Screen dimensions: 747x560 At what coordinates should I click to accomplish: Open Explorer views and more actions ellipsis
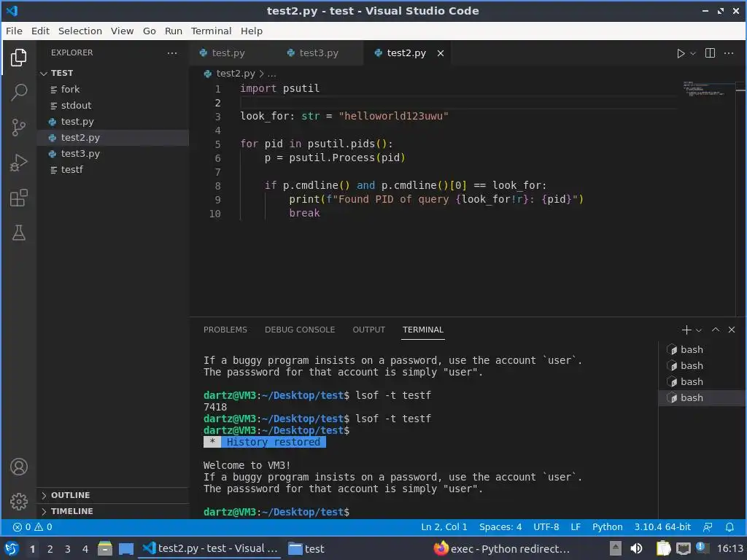pos(172,52)
